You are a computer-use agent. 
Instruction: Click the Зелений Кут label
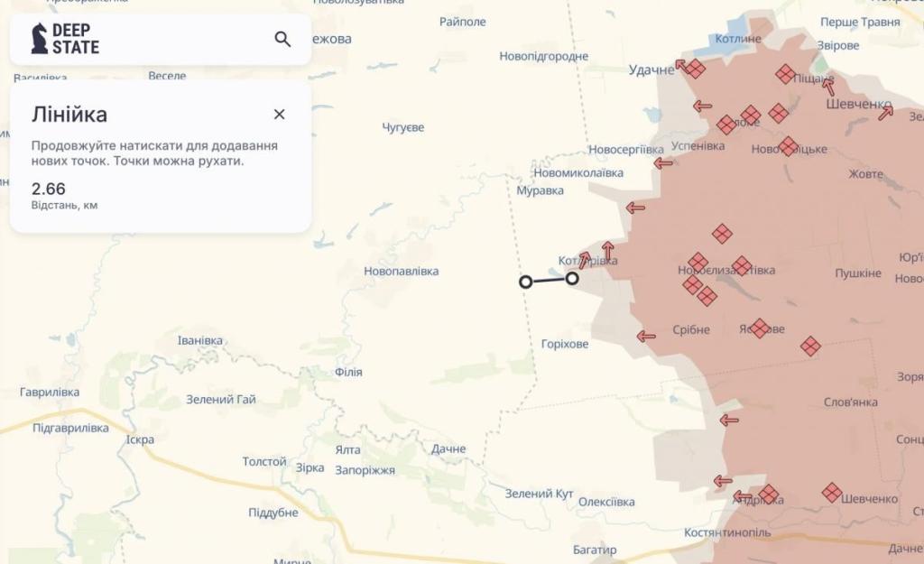(540, 494)
